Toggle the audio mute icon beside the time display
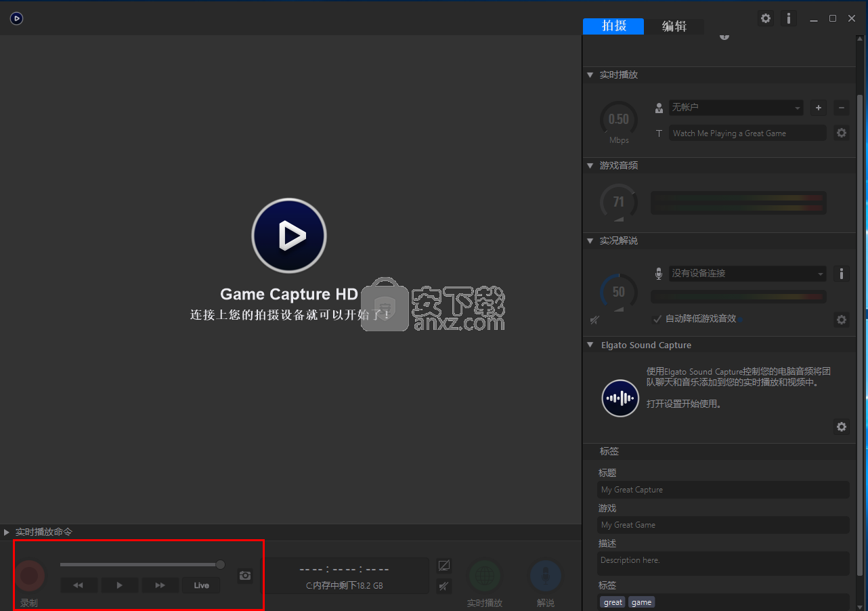The height and width of the screenshot is (611, 868). pyautogui.click(x=444, y=586)
